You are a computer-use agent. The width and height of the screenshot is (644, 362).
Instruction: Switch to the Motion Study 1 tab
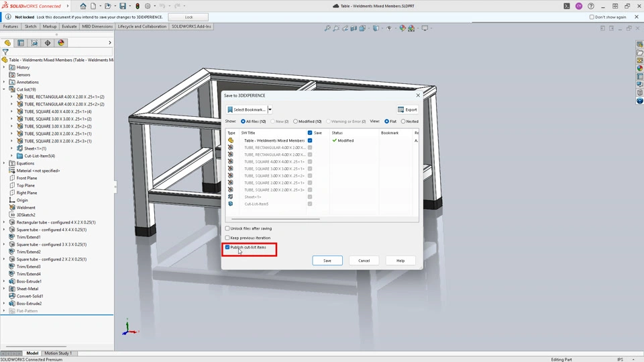pos(58,353)
